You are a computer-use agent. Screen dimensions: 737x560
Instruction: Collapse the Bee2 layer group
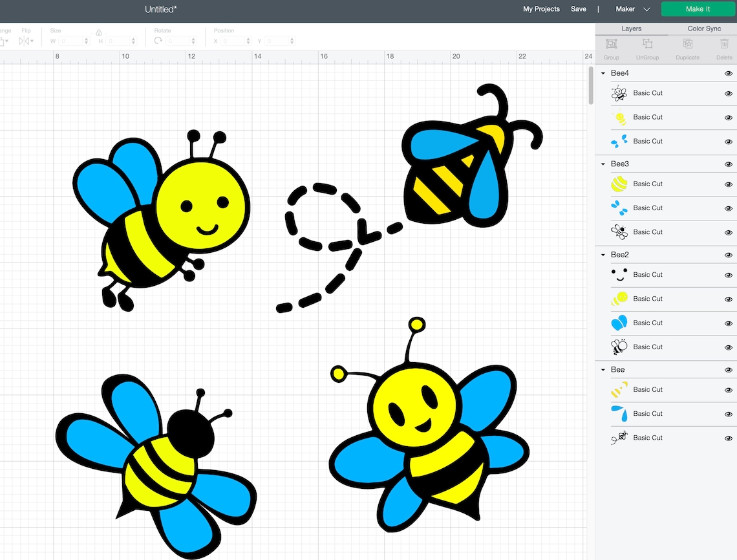tap(603, 255)
